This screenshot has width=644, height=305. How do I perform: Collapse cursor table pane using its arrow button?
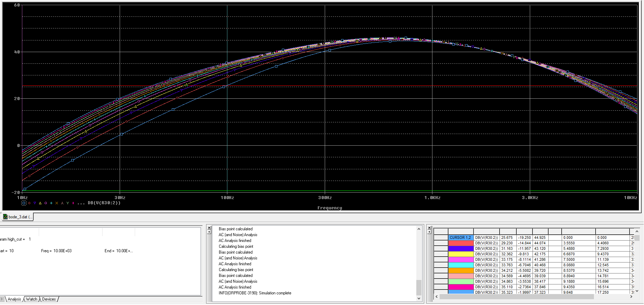click(429, 232)
